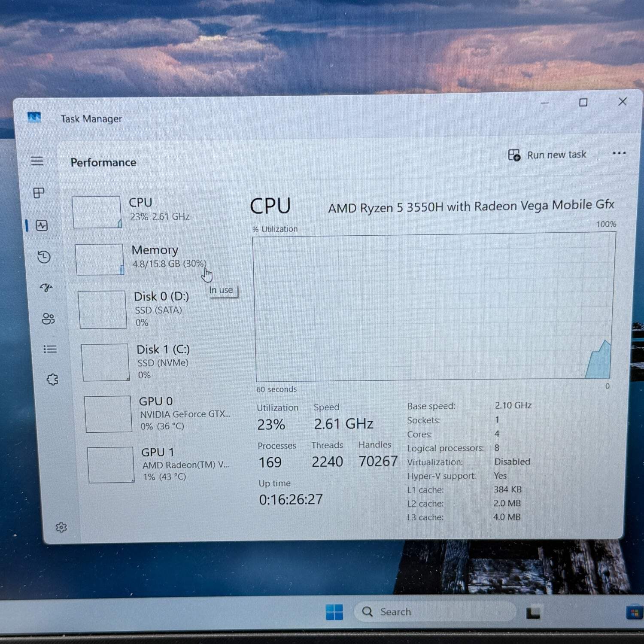
Task: Open the Services page icon
Action: pos(52,380)
